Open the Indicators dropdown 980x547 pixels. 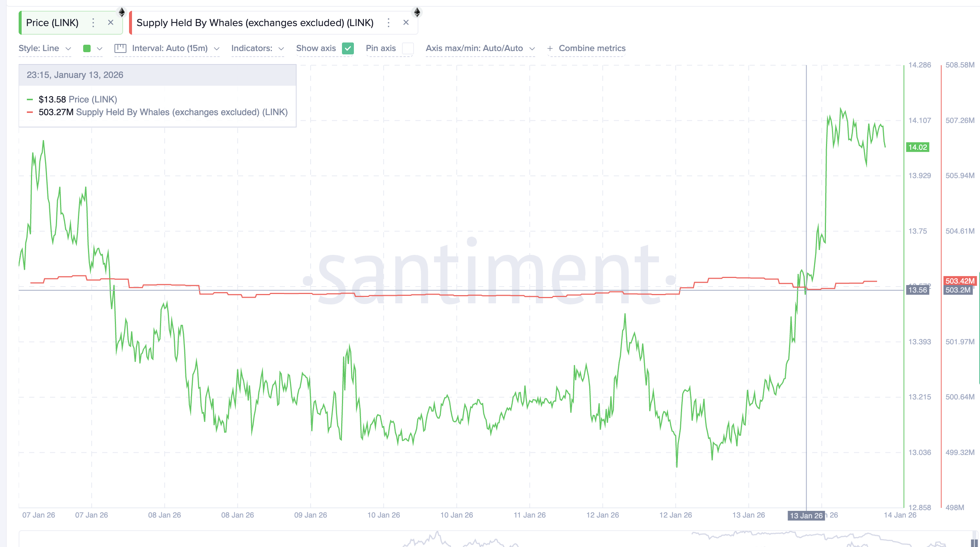point(258,48)
